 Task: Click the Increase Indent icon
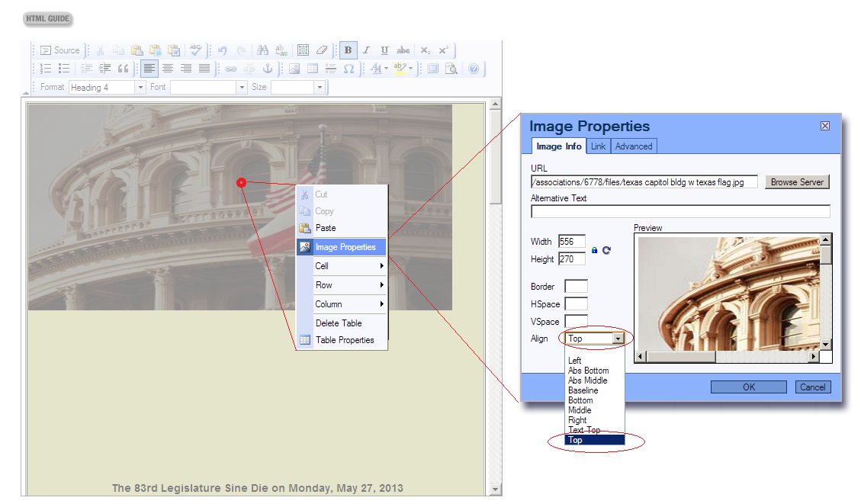pyautogui.click(x=104, y=69)
